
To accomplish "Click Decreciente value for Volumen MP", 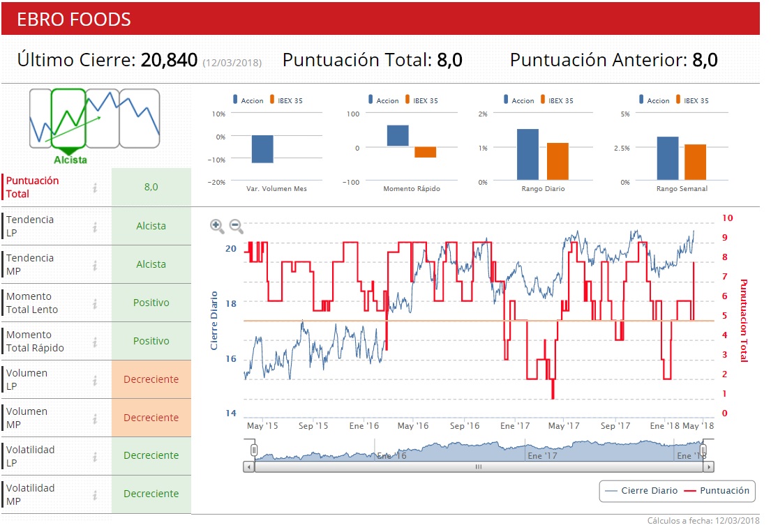I will point(151,418).
